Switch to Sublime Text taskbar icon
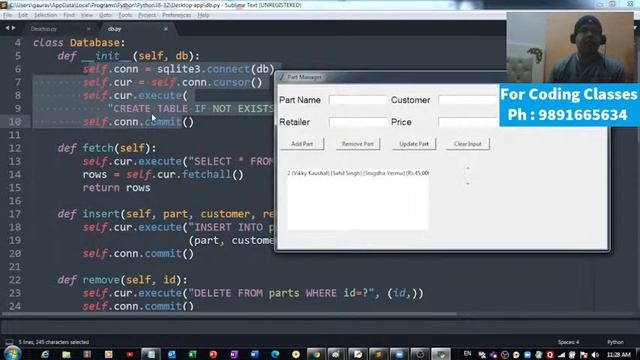The width and height of the screenshot is (640, 360). point(378,354)
